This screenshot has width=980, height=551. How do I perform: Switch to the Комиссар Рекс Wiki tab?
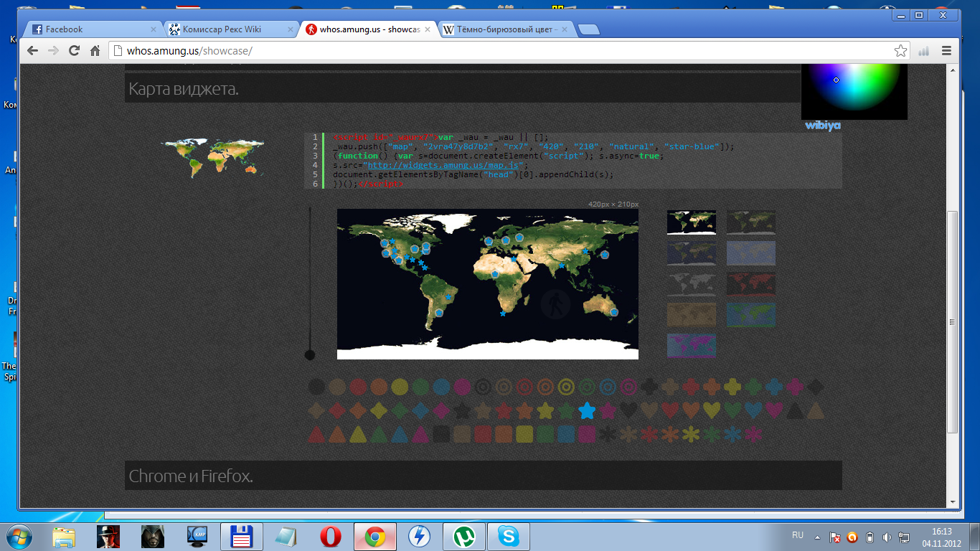(x=231, y=29)
